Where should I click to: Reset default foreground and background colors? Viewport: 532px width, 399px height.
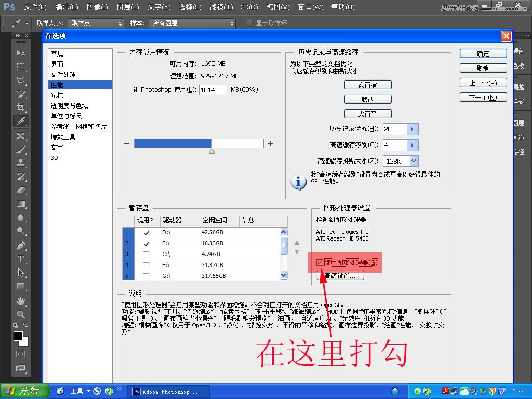[x=16, y=326]
